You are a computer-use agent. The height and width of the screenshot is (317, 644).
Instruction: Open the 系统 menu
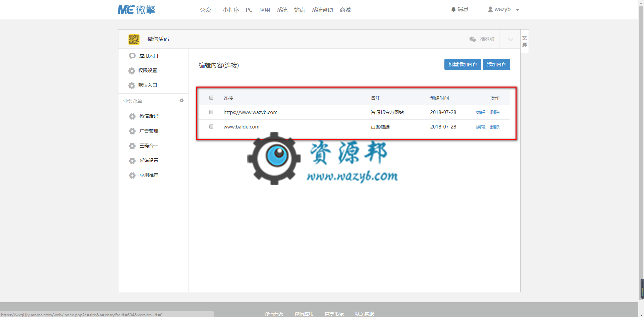pos(282,10)
